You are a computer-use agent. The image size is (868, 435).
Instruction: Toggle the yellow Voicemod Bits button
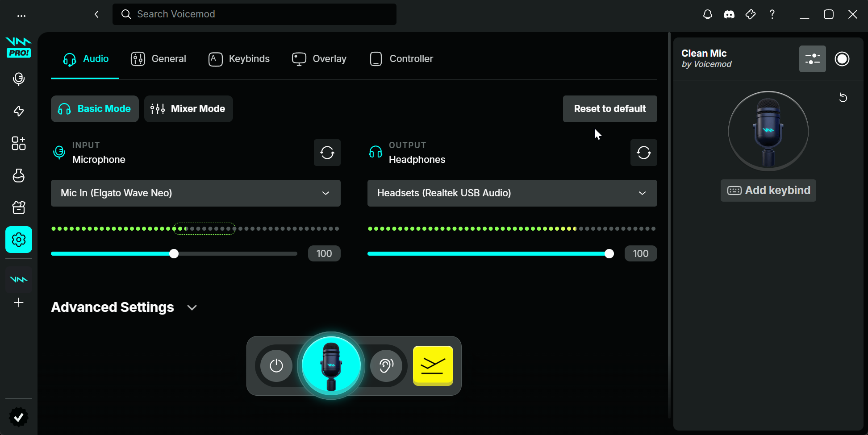click(x=433, y=365)
